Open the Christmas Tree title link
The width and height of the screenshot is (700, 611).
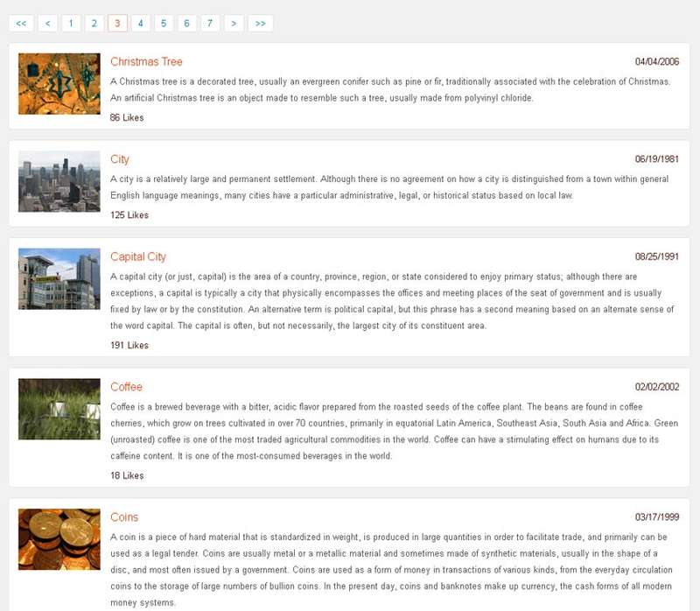(146, 62)
